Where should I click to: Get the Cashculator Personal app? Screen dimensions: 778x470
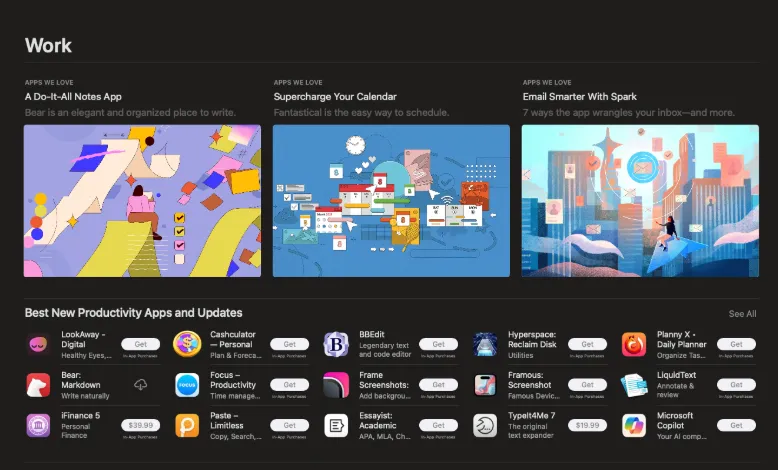tap(289, 344)
